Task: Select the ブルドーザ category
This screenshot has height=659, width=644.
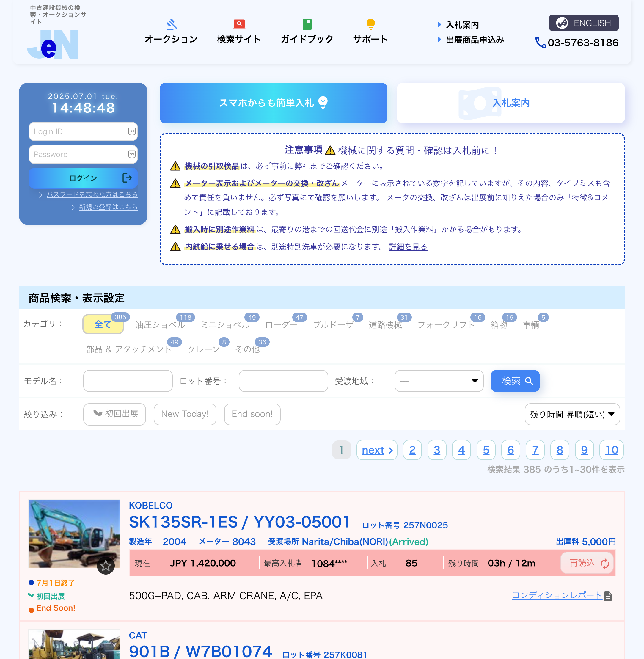Action: 333,325
